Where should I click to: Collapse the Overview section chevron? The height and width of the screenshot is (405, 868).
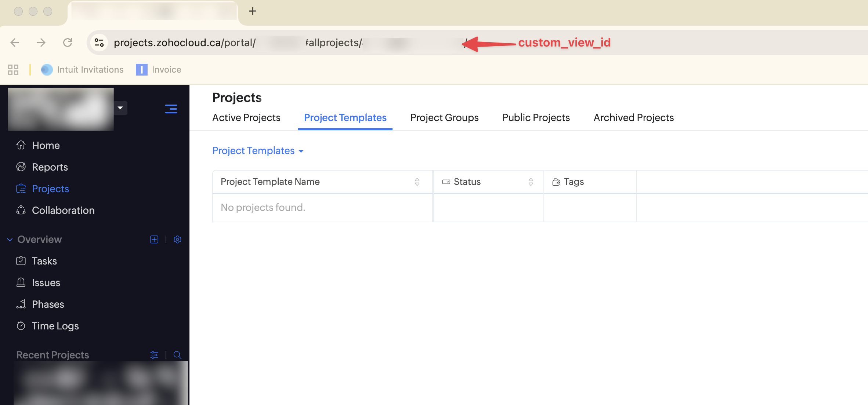10,240
